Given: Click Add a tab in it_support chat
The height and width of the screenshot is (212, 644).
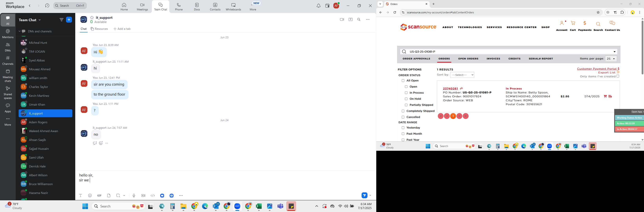Looking at the screenshot, I should [122, 29].
